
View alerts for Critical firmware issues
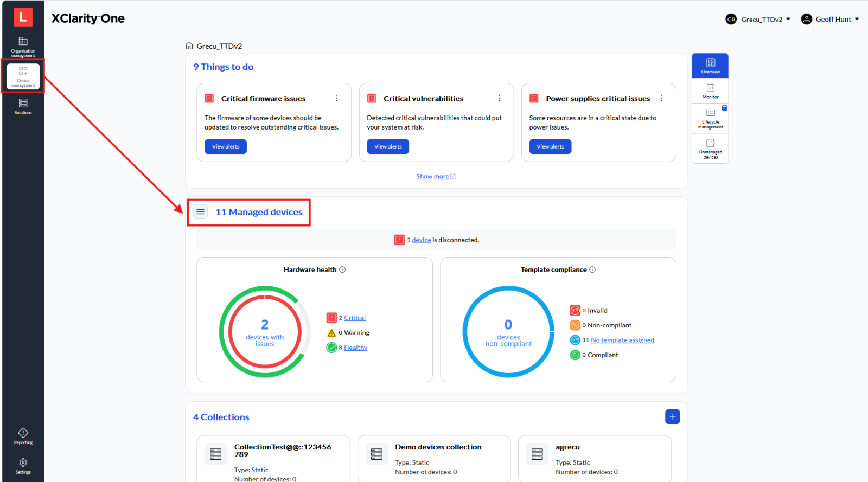click(226, 146)
